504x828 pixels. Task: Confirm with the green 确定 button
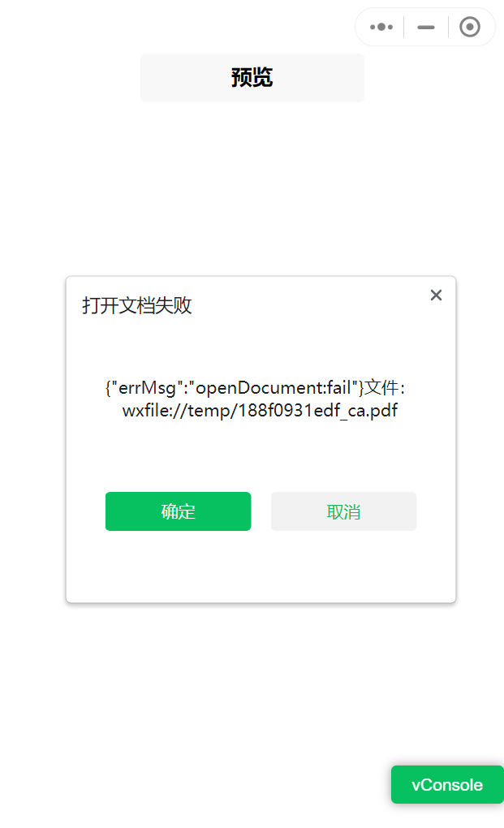pyautogui.click(x=178, y=511)
